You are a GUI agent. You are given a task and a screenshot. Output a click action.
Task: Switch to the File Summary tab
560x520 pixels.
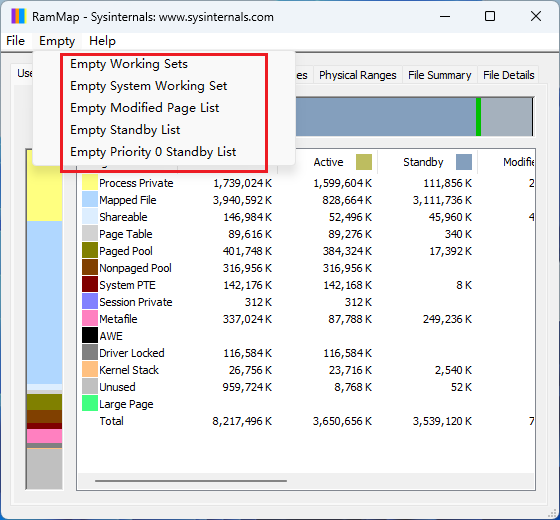(440, 75)
